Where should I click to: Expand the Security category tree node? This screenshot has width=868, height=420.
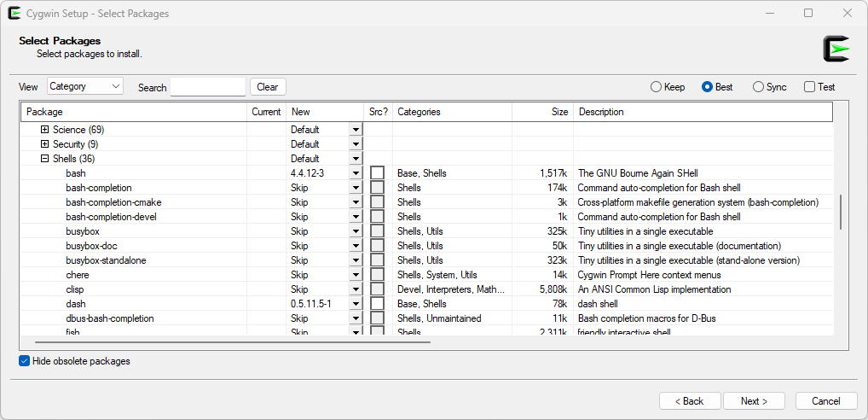point(45,144)
